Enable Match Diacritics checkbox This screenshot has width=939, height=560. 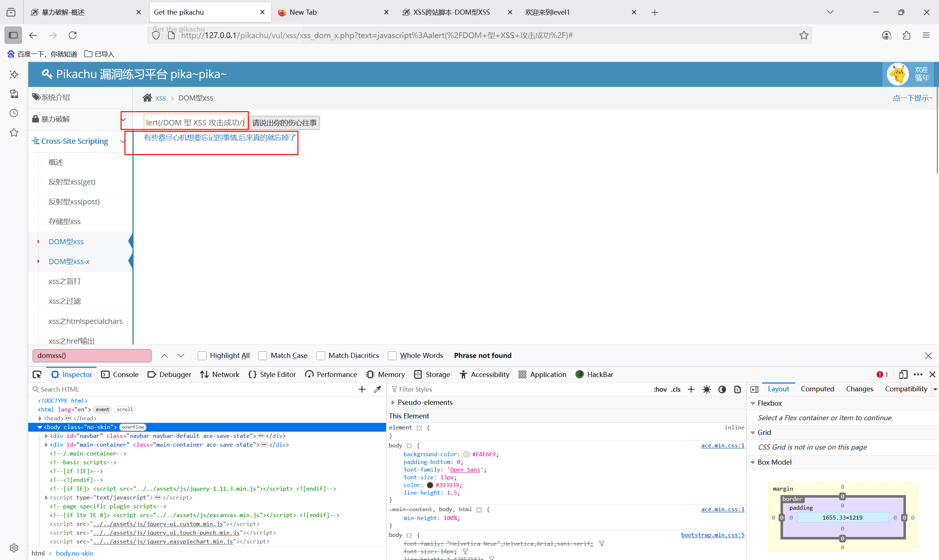pyautogui.click(x=321, y=355)
